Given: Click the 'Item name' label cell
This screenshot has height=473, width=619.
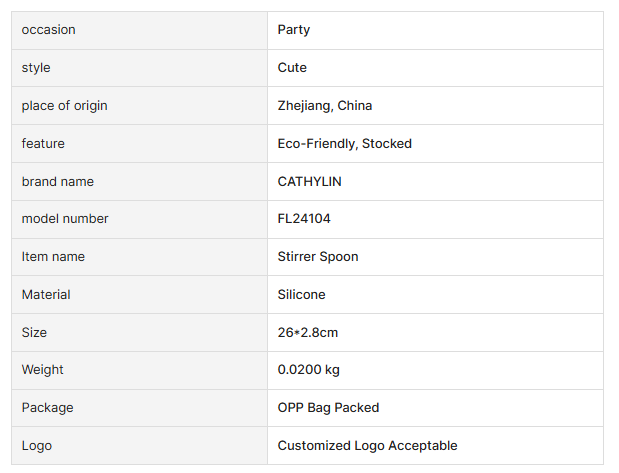Looking at the screenshot, I should pos(53,257).
